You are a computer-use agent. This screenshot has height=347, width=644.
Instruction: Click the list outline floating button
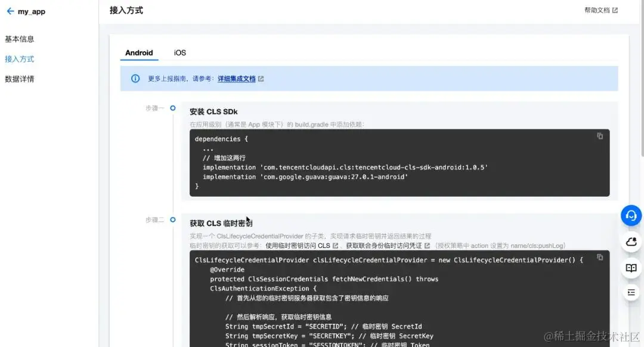point(631,292)
